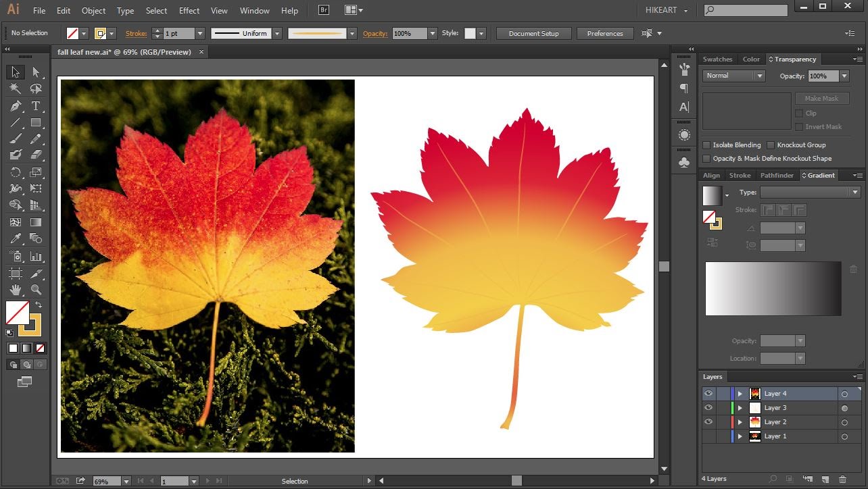Open the zoom level dropdown at 69%
The image size is (868, 489).
coord(126,481)
